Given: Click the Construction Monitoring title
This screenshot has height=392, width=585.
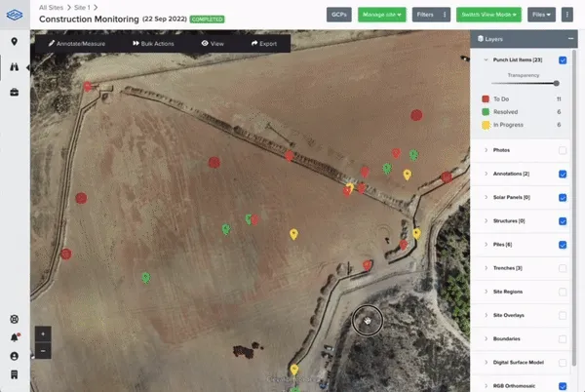Looking at the screenshot, I should (89, 20).
